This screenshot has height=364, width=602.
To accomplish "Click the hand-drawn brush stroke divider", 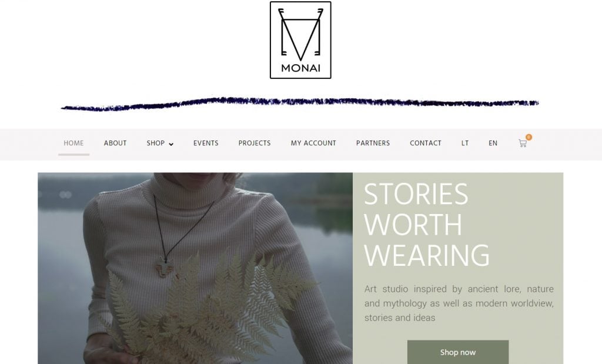I will point(300,103).
